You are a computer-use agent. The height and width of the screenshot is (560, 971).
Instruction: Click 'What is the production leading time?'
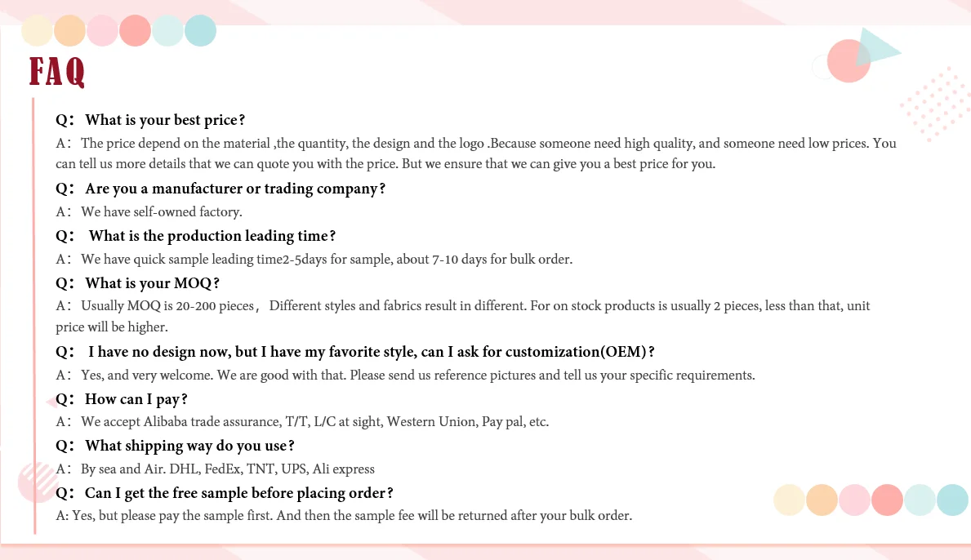(196, 236)
